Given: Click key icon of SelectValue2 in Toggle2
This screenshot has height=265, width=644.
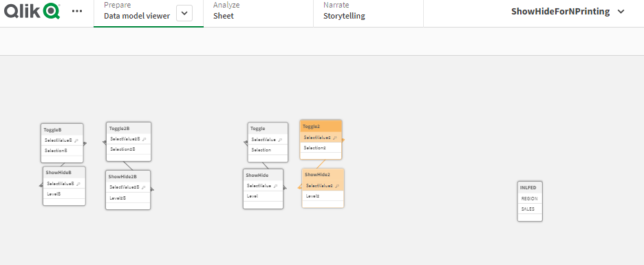Looking at the screenshot, I should tap(335, 138).
